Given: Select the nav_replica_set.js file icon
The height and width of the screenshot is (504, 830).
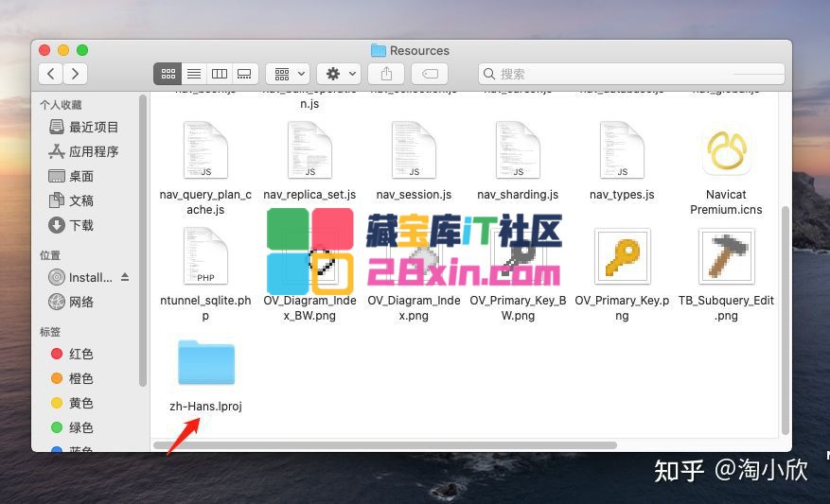Looking at the screenshot, I should point(309,150).
